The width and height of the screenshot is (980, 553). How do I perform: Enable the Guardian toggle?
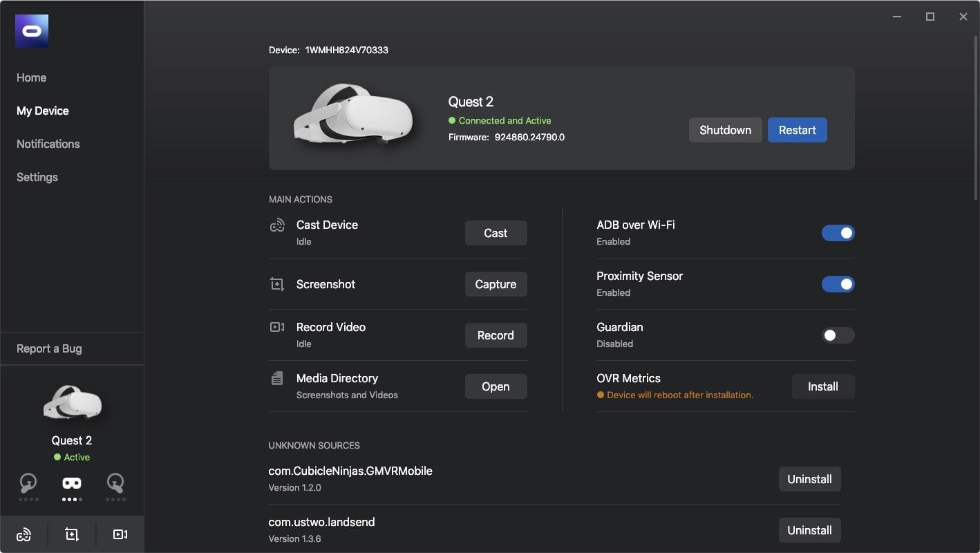(x=838, y=335)
